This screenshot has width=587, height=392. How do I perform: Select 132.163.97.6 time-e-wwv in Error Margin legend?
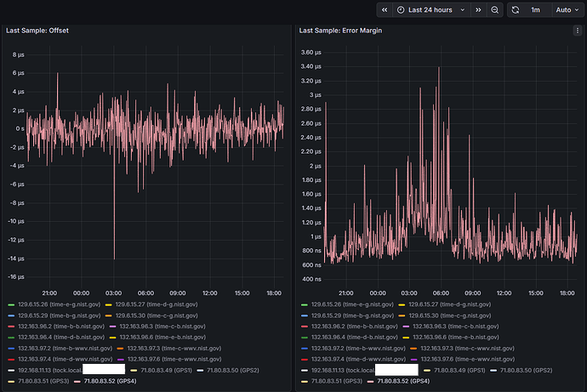click(x=468, y=359)
